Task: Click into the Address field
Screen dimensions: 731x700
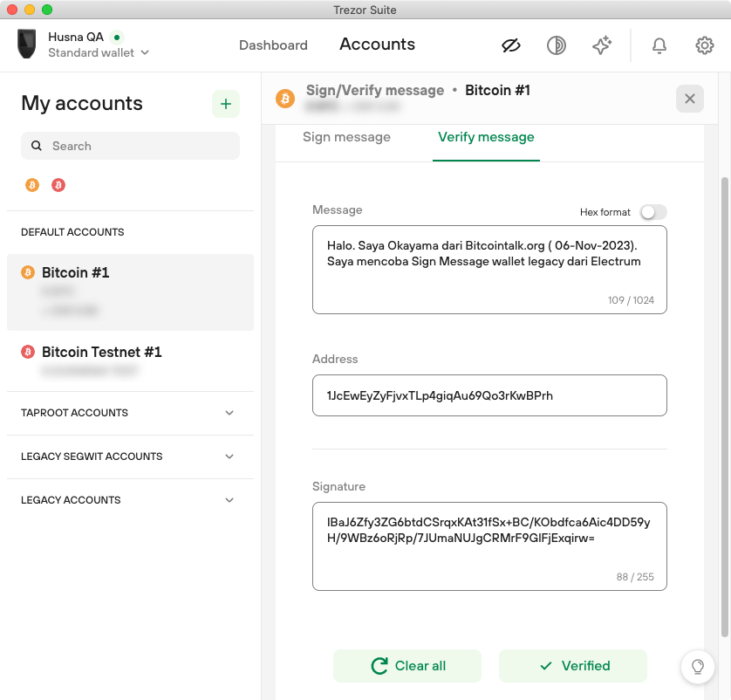Action: [489, 395]
